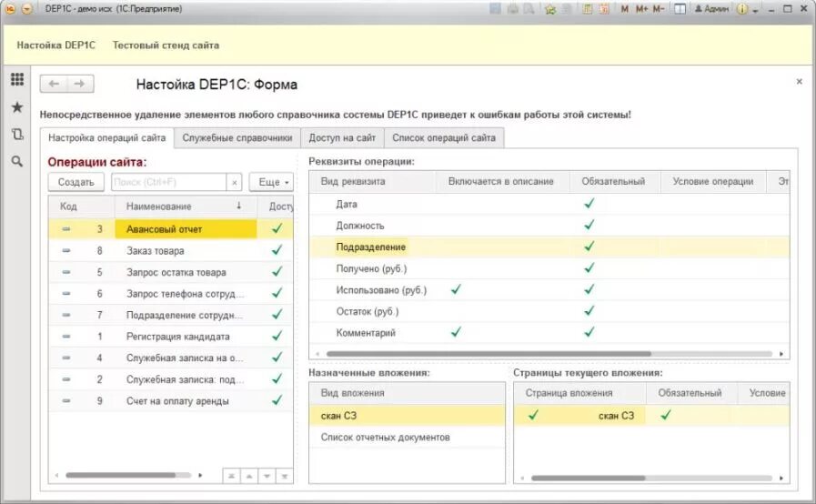This screenshot has height=504, width=816.
Task: Move list down one item button
Action: [267, 476]
